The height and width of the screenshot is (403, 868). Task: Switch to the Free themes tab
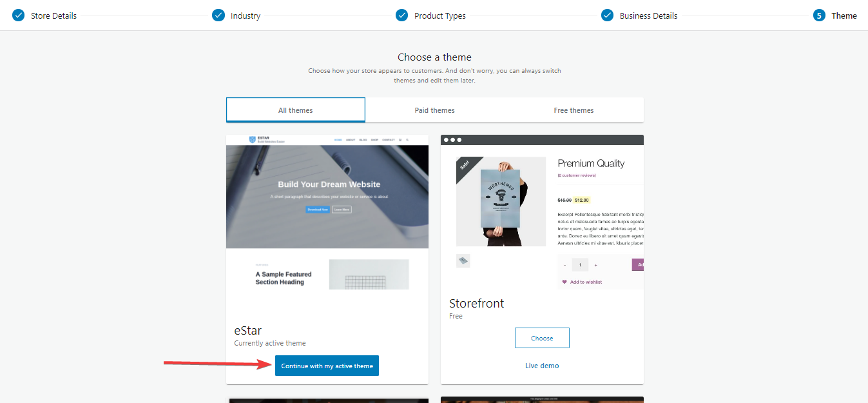coord(573,110)
